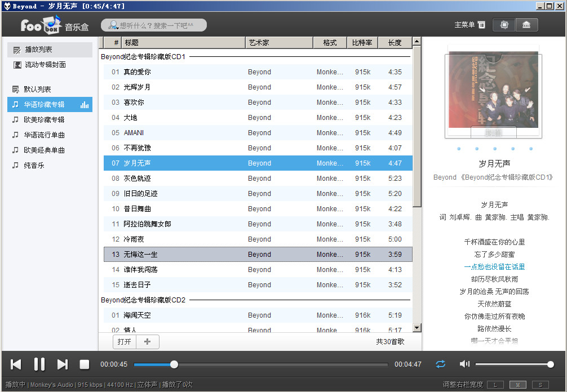This screenshot has height=392, width=567.
Task: Pause the current song
Action: click(39, 364)
